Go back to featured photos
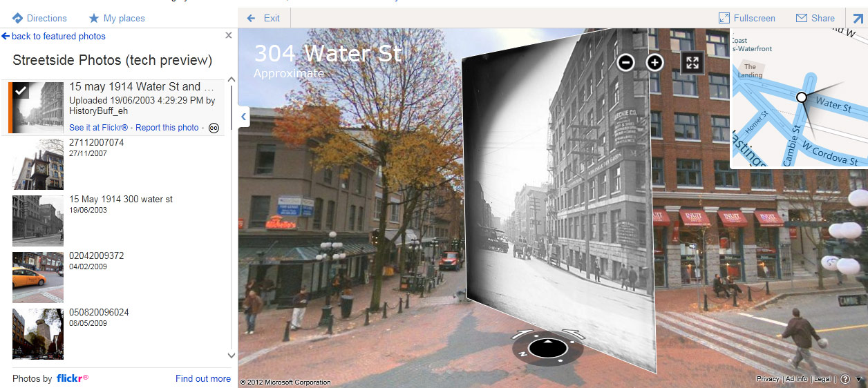 (54, 36)
